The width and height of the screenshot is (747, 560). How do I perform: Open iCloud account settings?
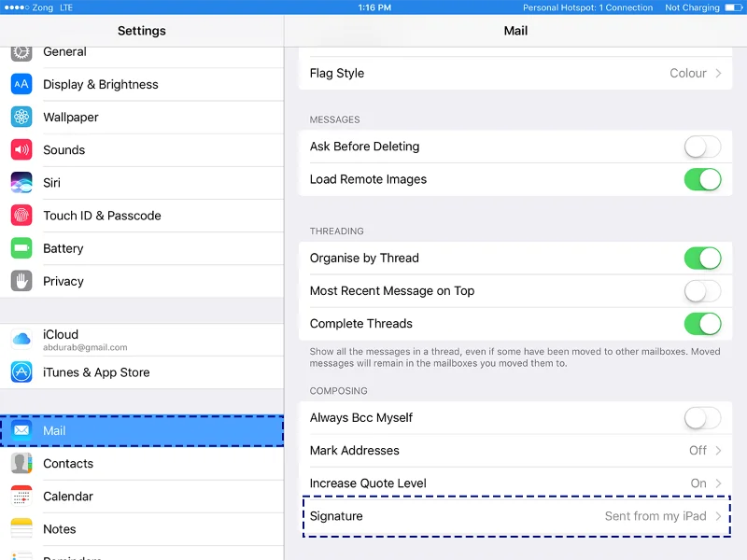142,340
